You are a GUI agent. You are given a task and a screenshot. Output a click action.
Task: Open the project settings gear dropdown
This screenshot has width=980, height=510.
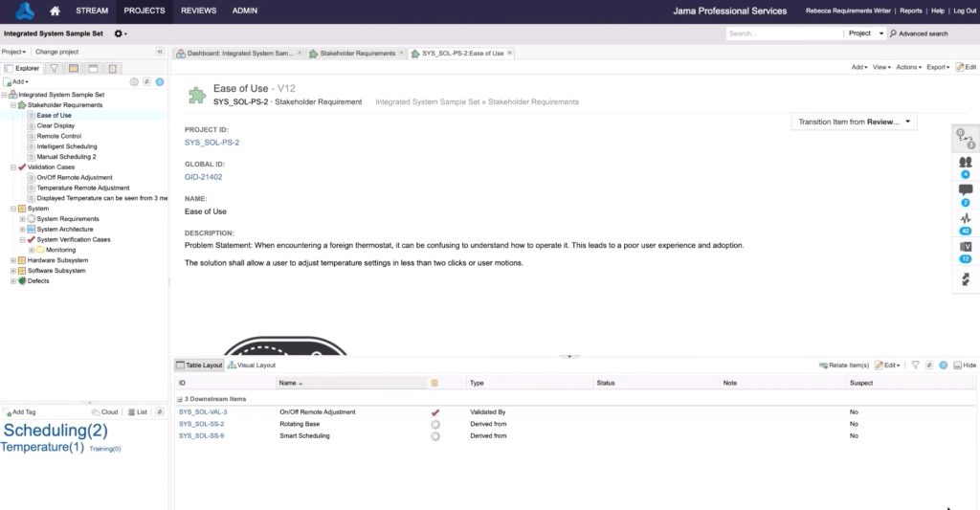point(121,33)
